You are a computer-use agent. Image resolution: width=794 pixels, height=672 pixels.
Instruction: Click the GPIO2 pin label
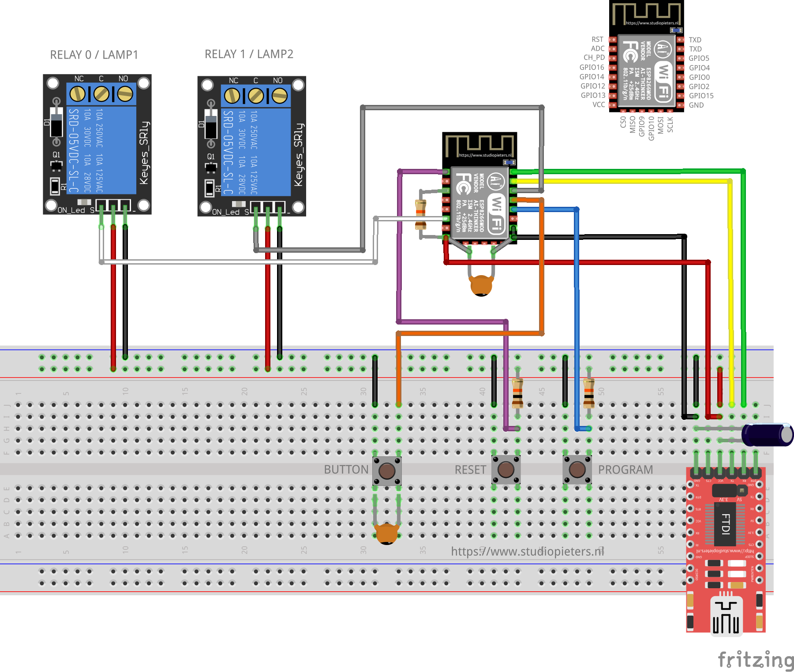click(699, 87)
